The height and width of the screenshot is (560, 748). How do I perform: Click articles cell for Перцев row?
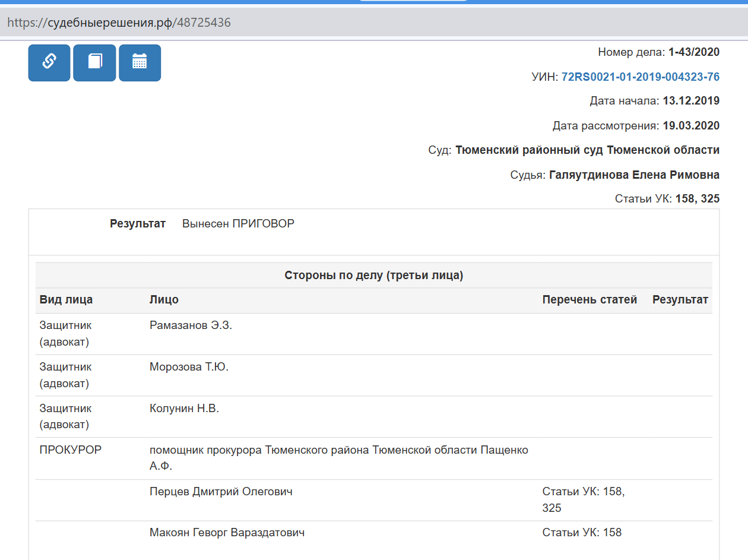(x=584, y=500)
